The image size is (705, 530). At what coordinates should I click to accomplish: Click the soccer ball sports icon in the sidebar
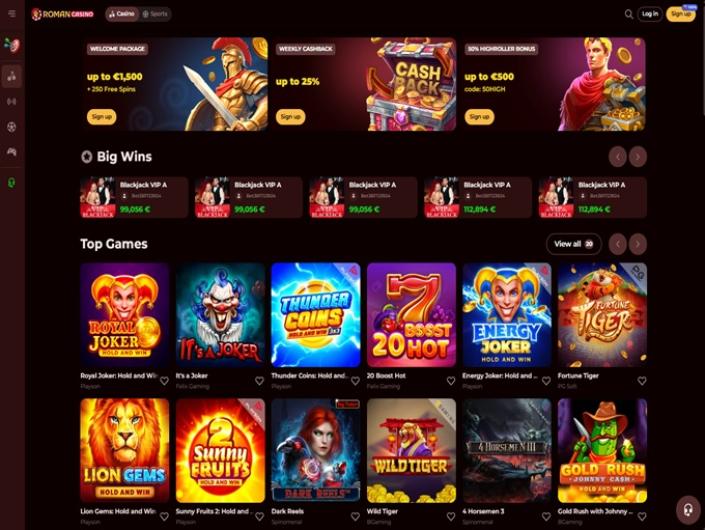tap(12, 127)
